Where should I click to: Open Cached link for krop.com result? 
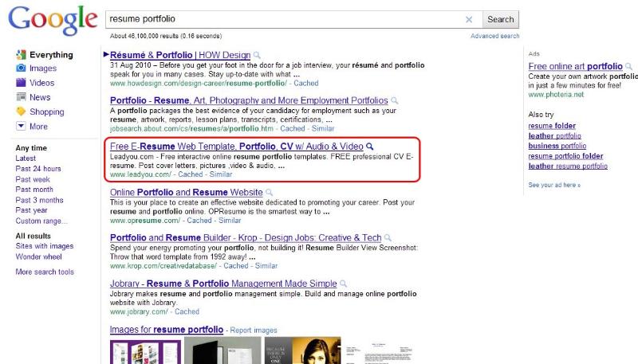point(235,266)
